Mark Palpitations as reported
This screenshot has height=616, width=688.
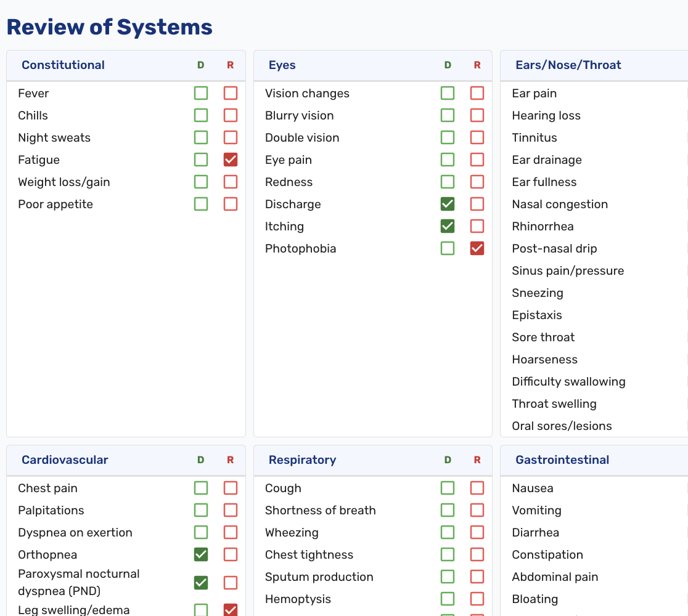(231, 510)
